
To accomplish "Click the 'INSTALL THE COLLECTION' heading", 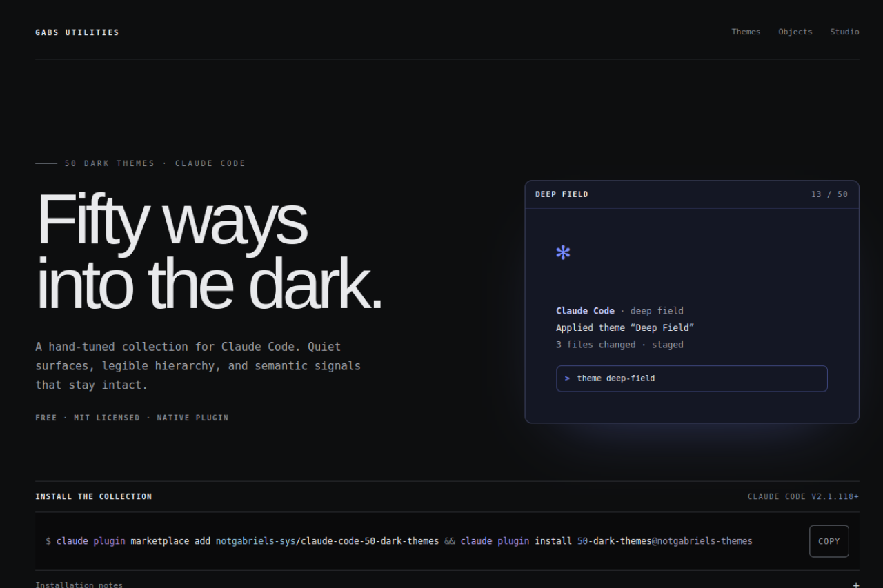I will pos(94,496).
